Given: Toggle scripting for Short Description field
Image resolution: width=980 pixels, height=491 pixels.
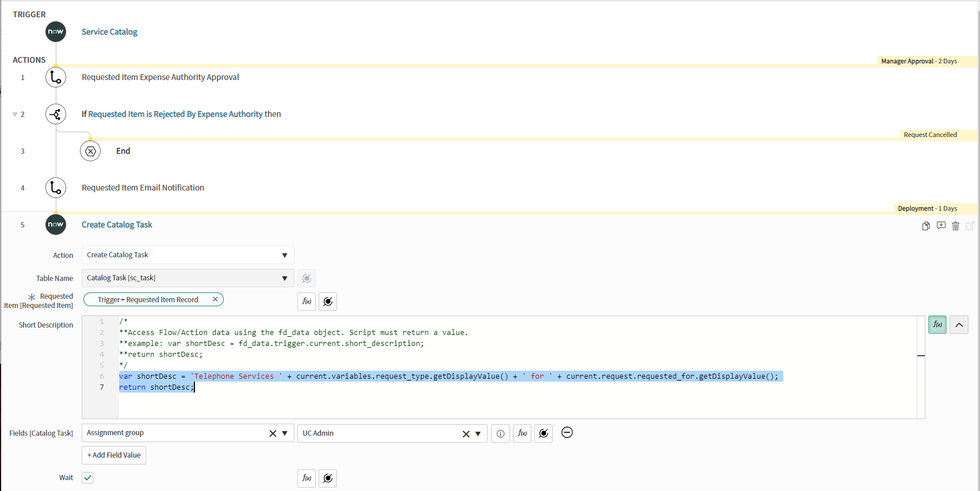Looking at the screenshot, I should (x=937, y=325).
